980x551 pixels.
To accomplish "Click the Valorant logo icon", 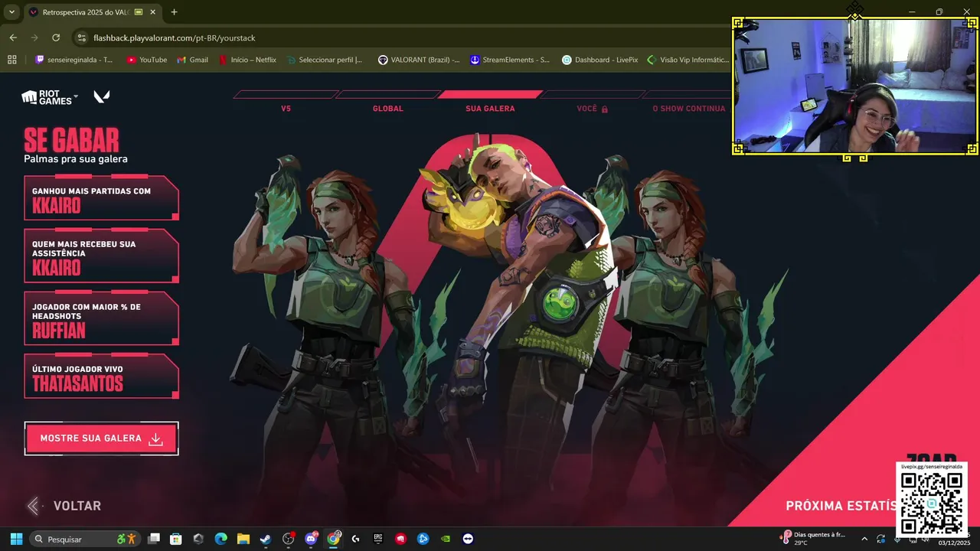I will click(102, 96).
